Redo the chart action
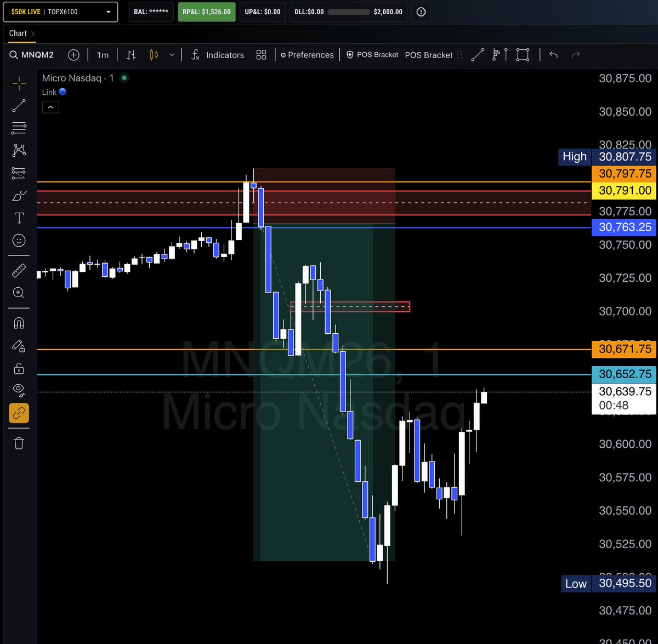Screen dimensions: 658x644 pyautogui.click(x=576, y=55)
